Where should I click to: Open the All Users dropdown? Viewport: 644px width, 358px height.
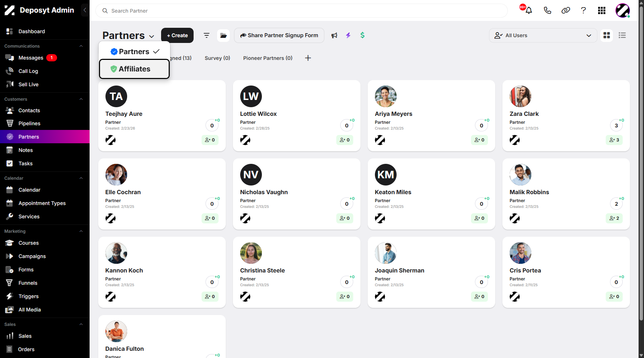[x=543, y=35]
